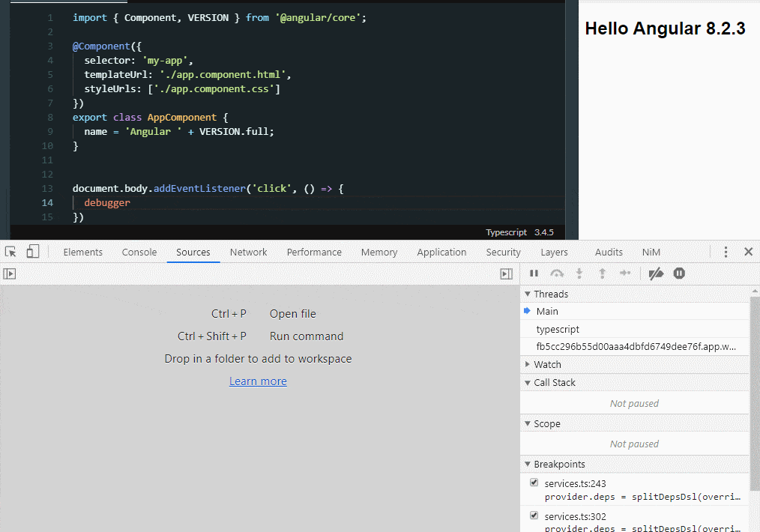Open DevTools three-dot customize menu

[x=726, y=252]
